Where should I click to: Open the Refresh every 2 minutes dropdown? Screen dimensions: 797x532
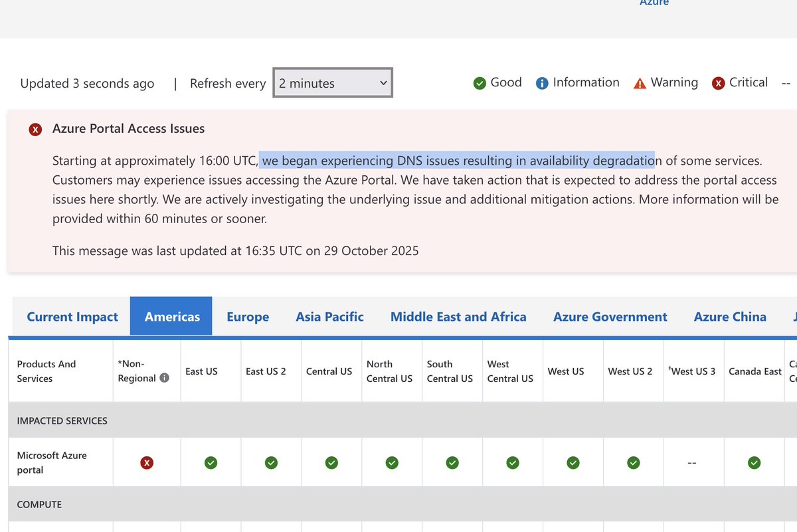333,83
